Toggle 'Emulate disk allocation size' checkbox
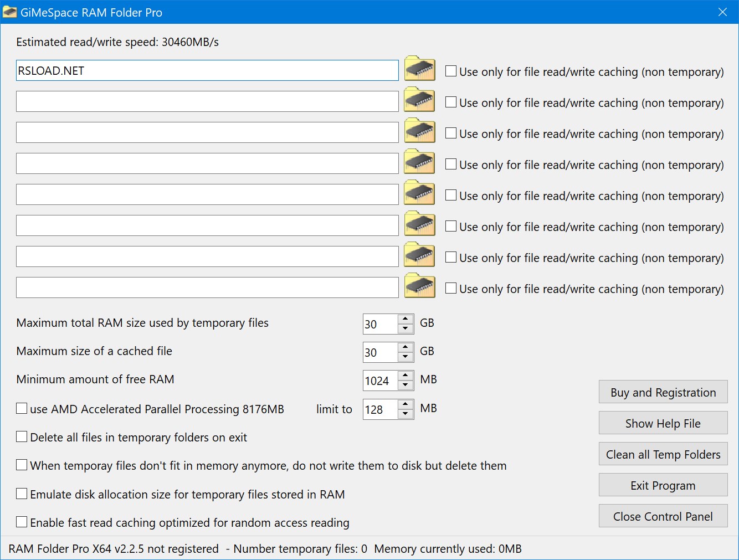This screenshot has width=739, height=560. tap(22, 494)
